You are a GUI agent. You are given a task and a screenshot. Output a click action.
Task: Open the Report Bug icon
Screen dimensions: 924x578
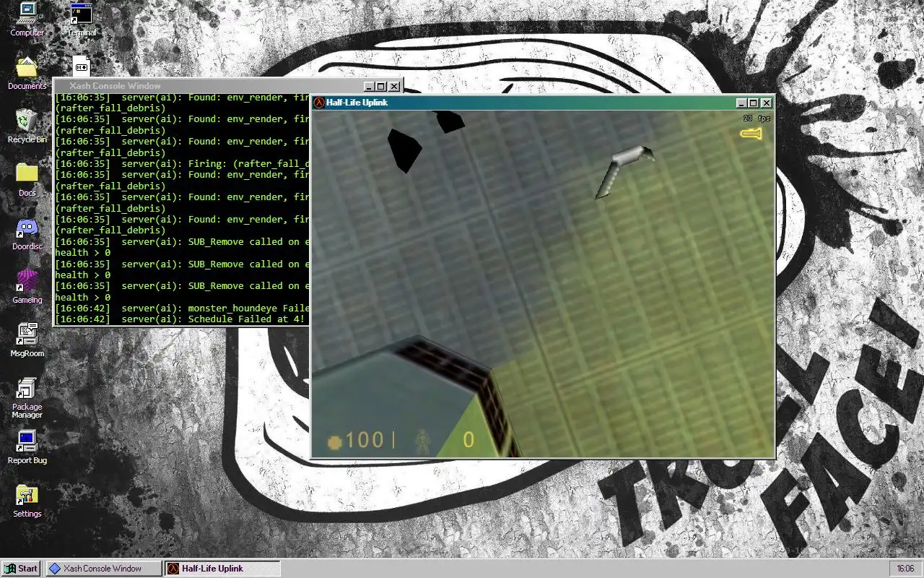click(x=27, y=447)
